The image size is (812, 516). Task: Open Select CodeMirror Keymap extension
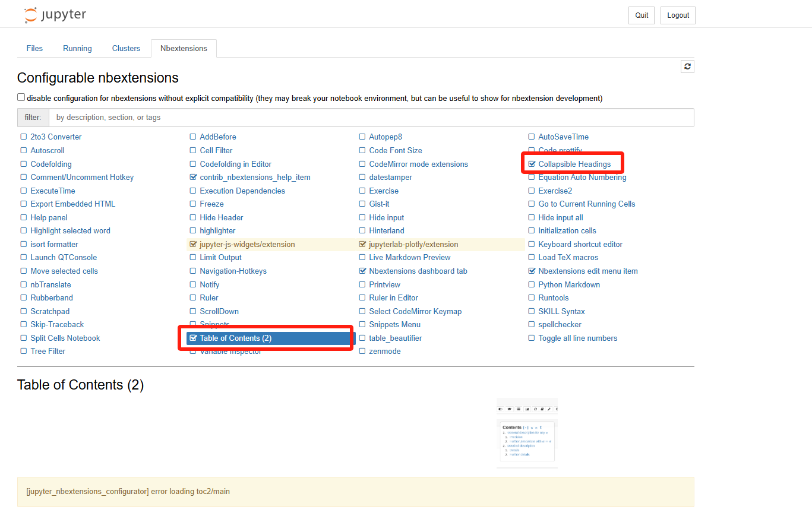[415, 312]
